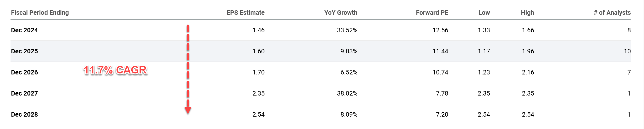The image size is (644, 129).
Task: Select the Dec 2027 row label
Action: point(25,93)
